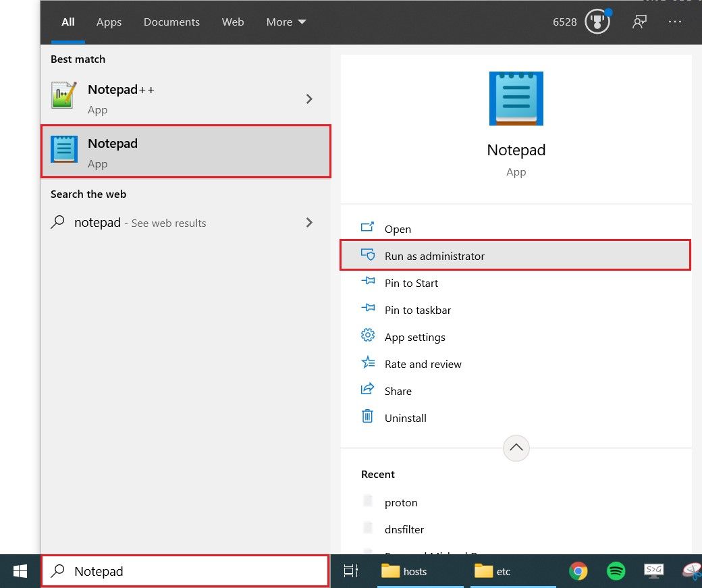Click the Rate and review star icon
This screenshot has width=702, height=588.
point(368,362)
